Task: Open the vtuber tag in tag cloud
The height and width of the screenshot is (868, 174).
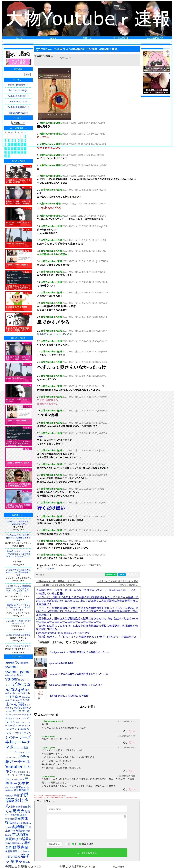Action: pos(11,679)
